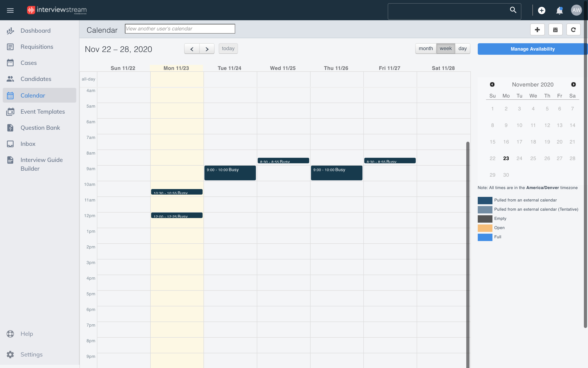Open Cases from the sidebar
Viewport: 588px width, 368px height.
pyautogui.click(x=29, y=63)
